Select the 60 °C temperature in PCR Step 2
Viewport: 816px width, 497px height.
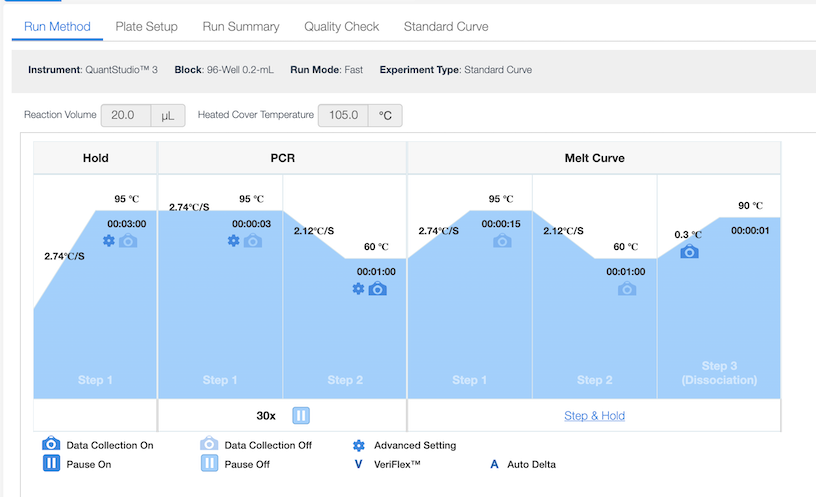pyautogui.click(x=376, y=246)
